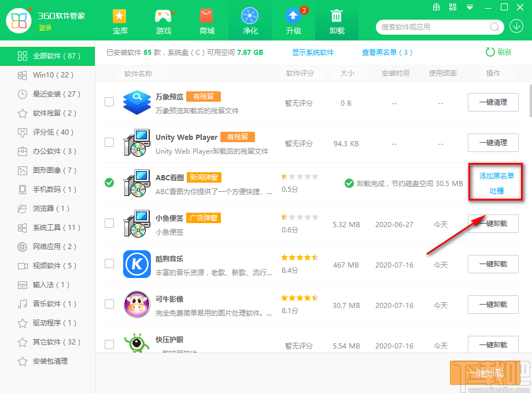Click 显示系统软件 to show system software
Image resolution: width=532 pixels, height=393 pixels.
click(x=313, y=52)
